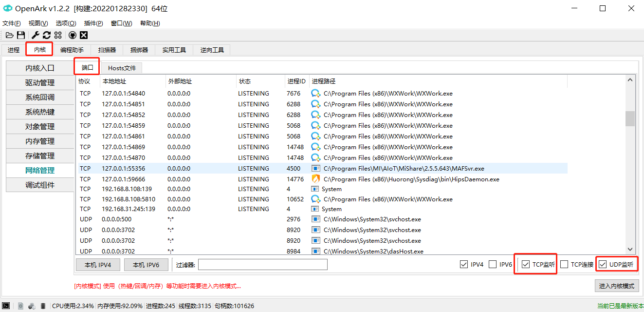Switch to the 实用工具 tab
644x312 pixels.
click(174, 50)
